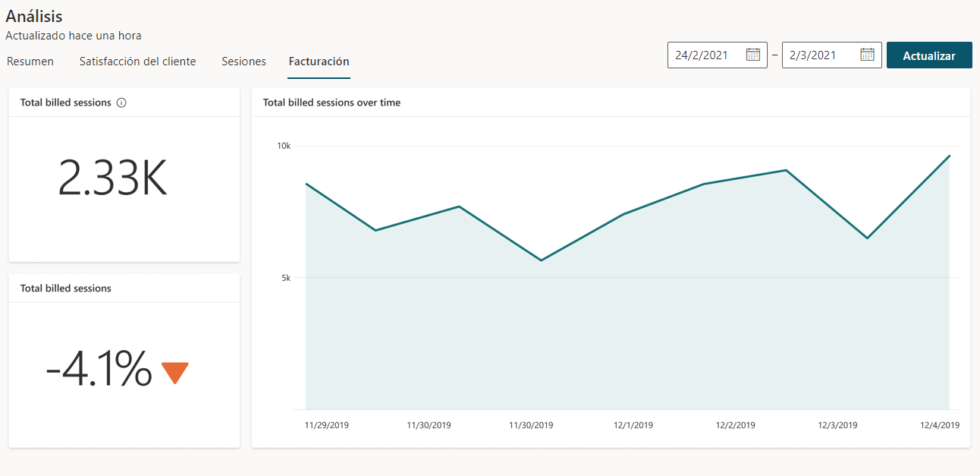Go to the Sesiones tab
This screenshot has width=980, height=476.
tap(243, 61)
